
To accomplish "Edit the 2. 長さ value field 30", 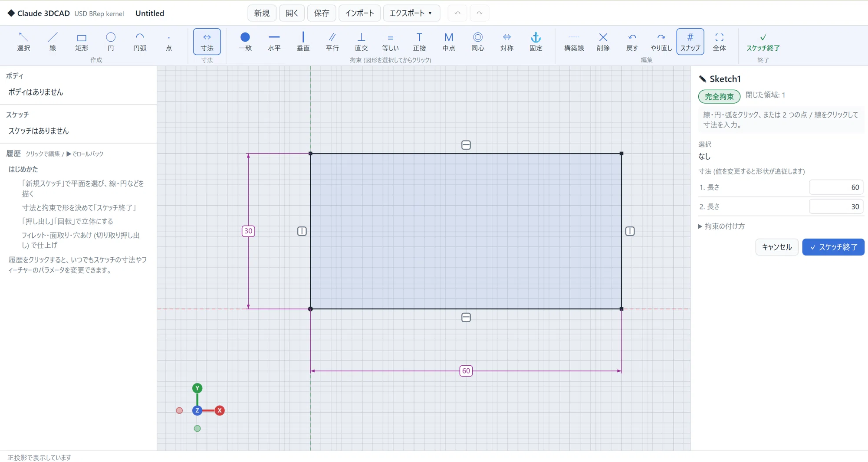I will coord(836,206).
